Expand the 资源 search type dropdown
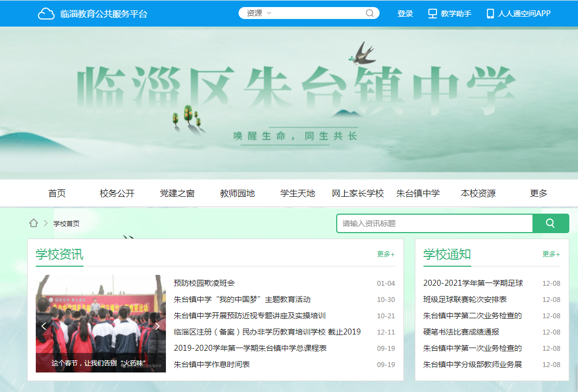Screen dimensions: 578x392 click(259, 14)
